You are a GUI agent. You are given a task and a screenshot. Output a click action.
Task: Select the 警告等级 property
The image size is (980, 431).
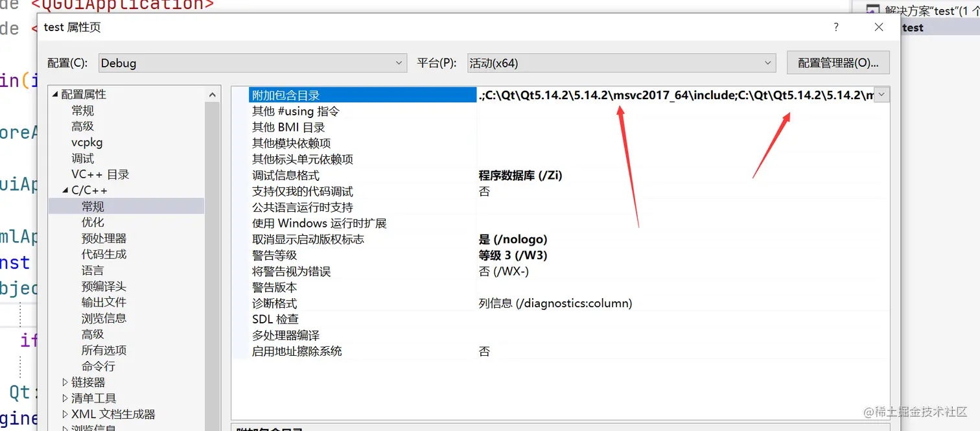click(x=274, y=255)
